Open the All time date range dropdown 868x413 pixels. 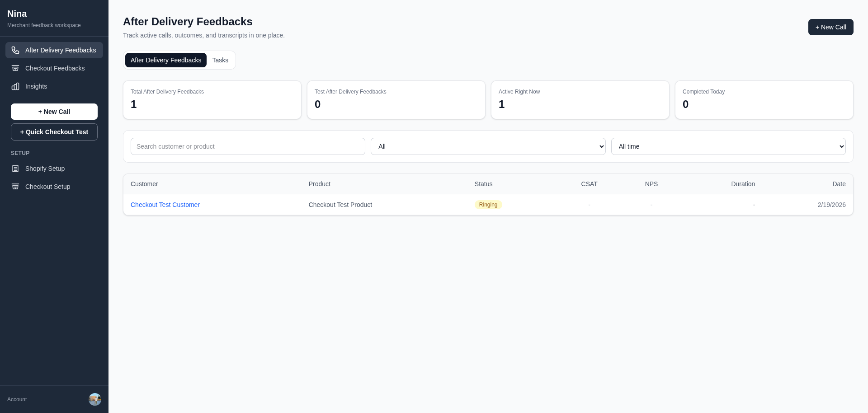tap(728, 146)
